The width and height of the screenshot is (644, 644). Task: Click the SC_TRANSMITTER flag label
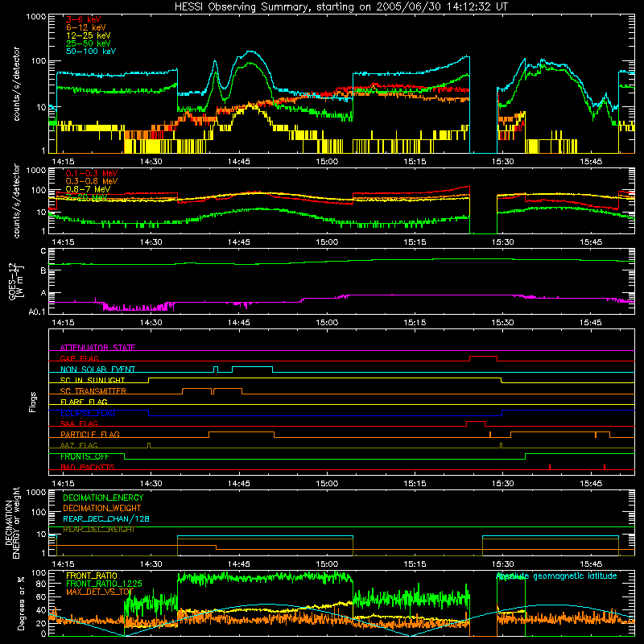tap(93, 390)
